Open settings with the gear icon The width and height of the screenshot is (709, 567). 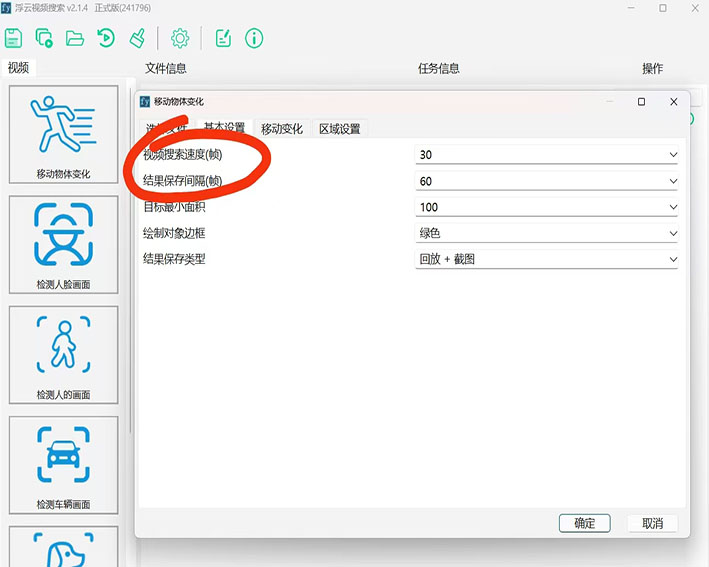(x=180, y=39)
